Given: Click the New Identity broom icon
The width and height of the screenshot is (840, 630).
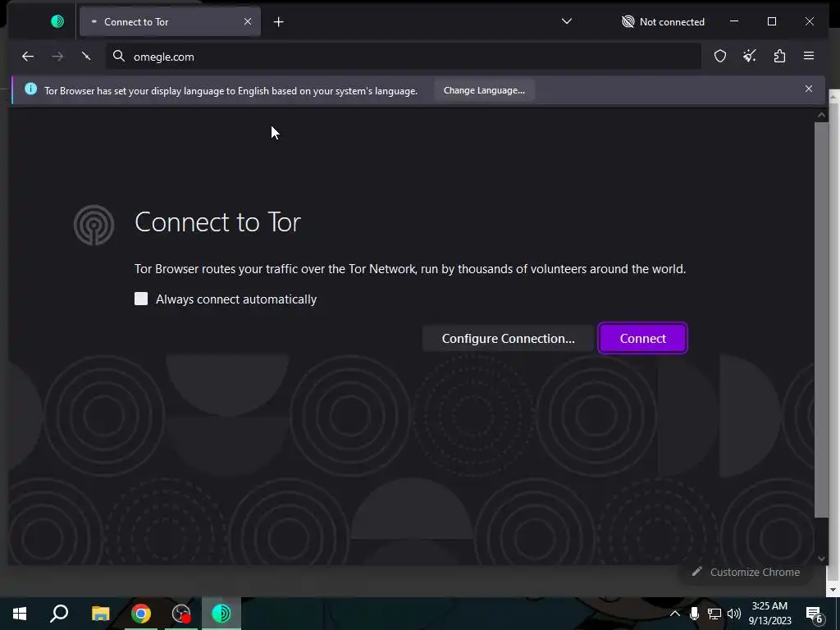Looking at the screenshot, I should point(750,57).
